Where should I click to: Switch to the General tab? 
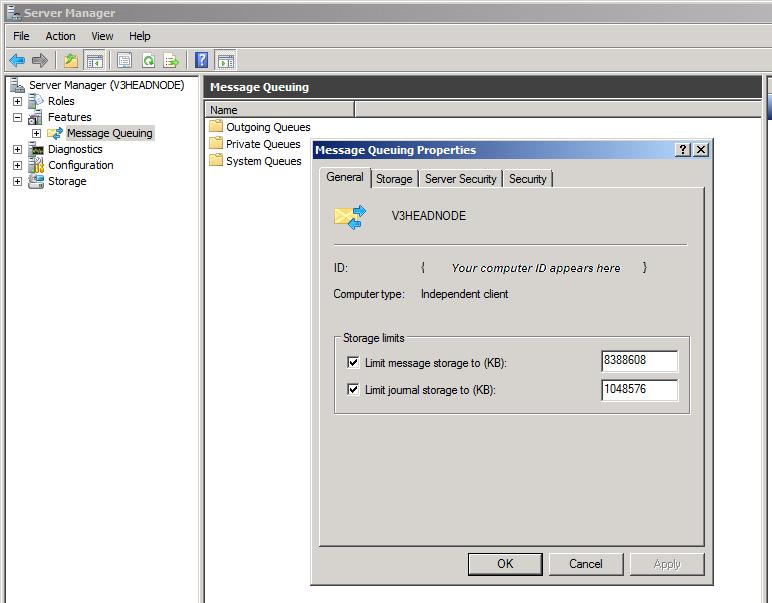pyautogui.click(x=345, y=177)
